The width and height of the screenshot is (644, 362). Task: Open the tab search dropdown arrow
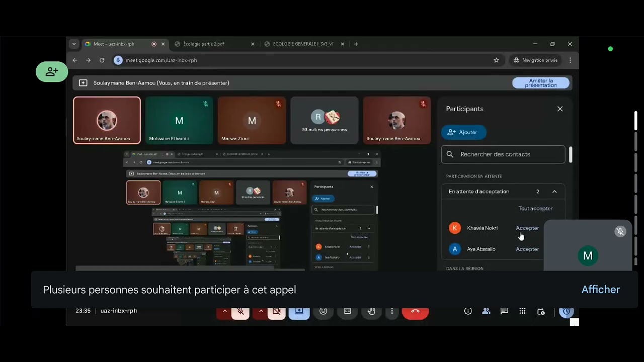74,44
